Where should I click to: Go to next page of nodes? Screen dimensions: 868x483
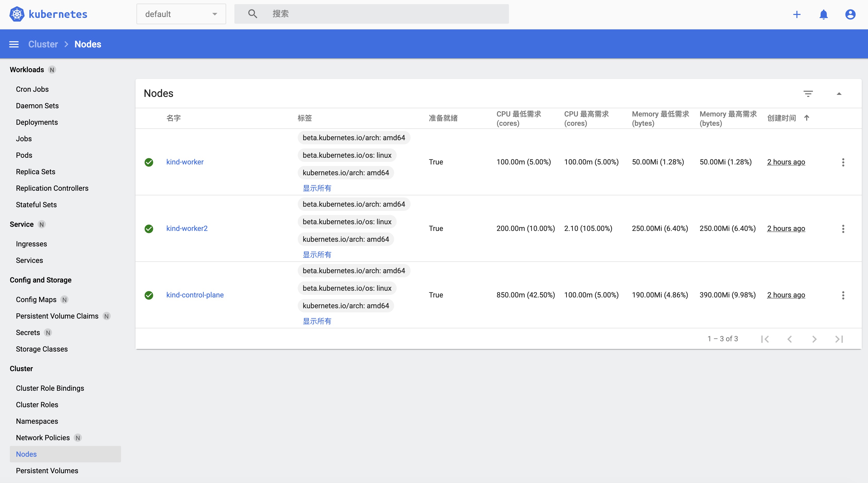click(814, 339)
